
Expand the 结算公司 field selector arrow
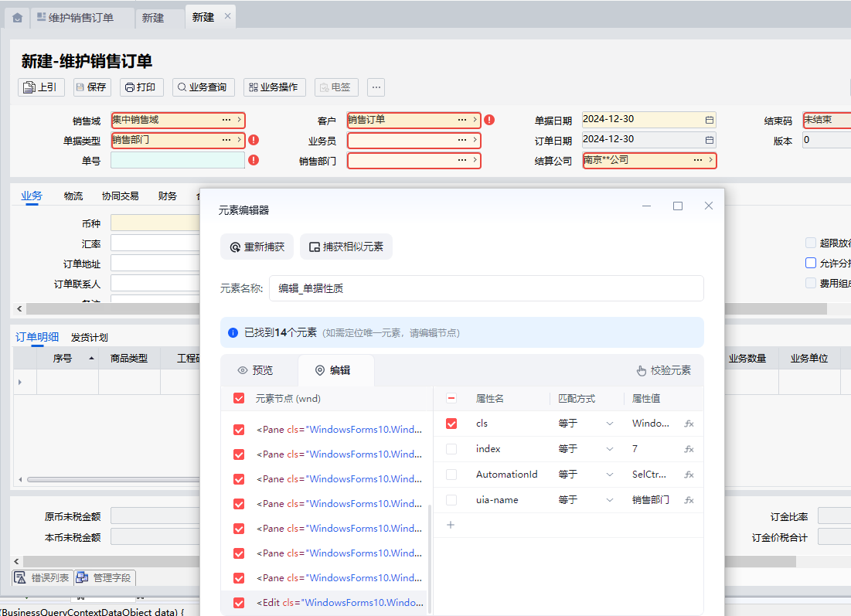(710, 160)
